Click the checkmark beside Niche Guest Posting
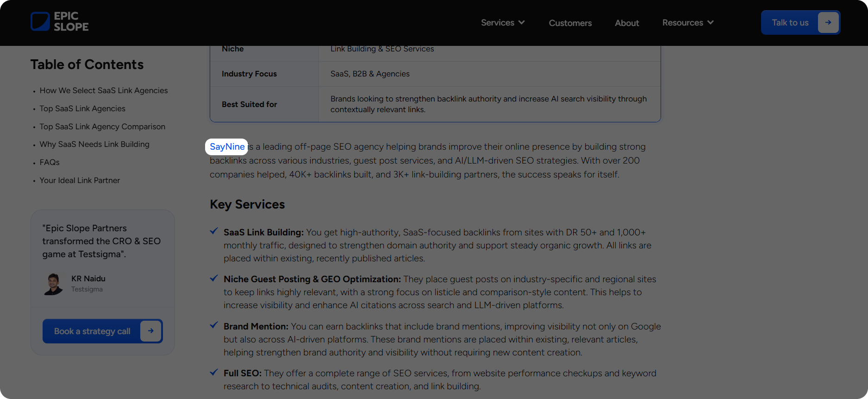Image resolution: width=868 pixels, height=399 pixels. coord(214,278)
